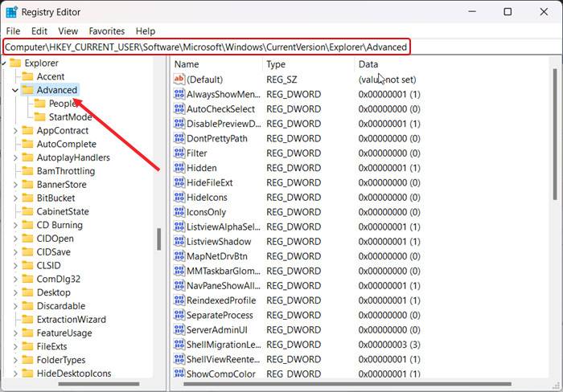Click the tree pane vertical scrollbar thumb

(159, 239)
